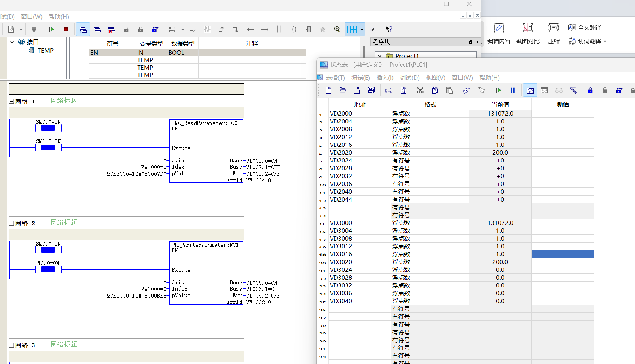Image resolution: width=635 pixels, height=364 pixels.
Task: Open the 编辑(E) menu in status table
Action: pos(360,77)
